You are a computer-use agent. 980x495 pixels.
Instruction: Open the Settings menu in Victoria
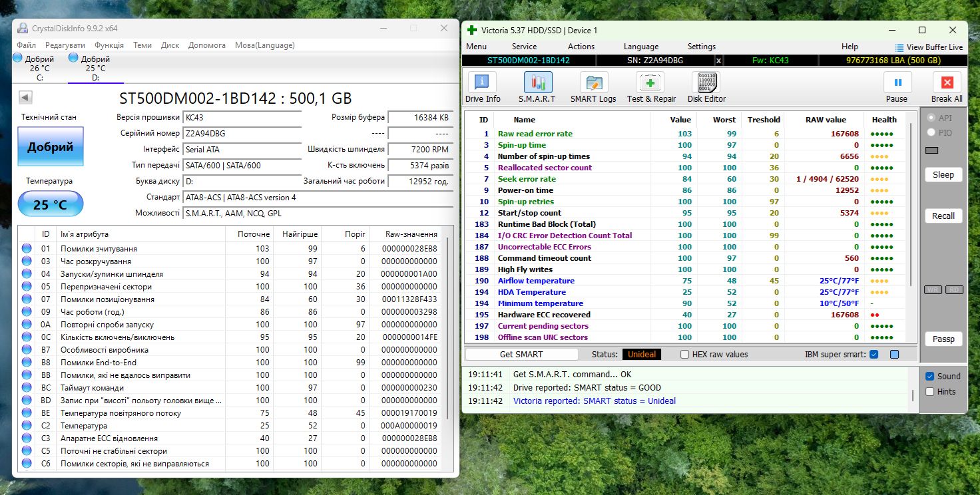coord(702,47)
